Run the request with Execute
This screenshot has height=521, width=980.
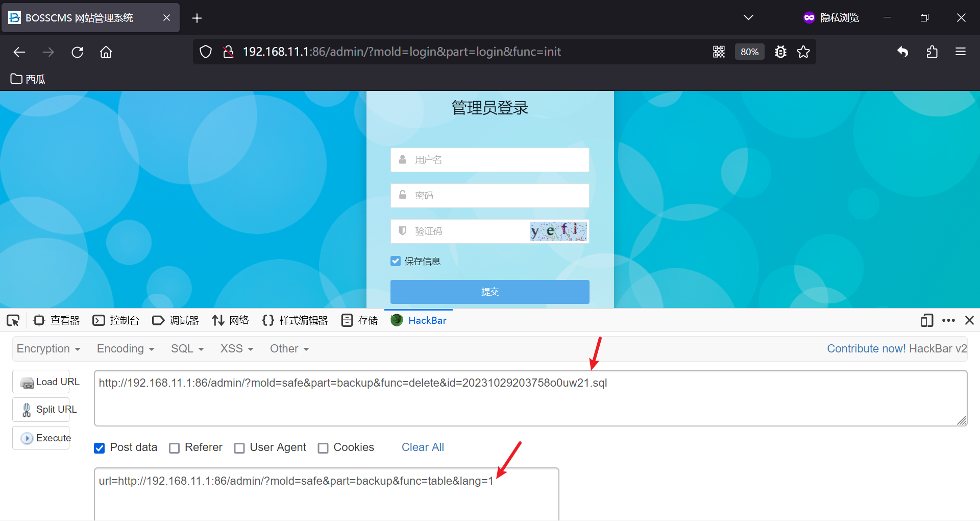point(41,438)
